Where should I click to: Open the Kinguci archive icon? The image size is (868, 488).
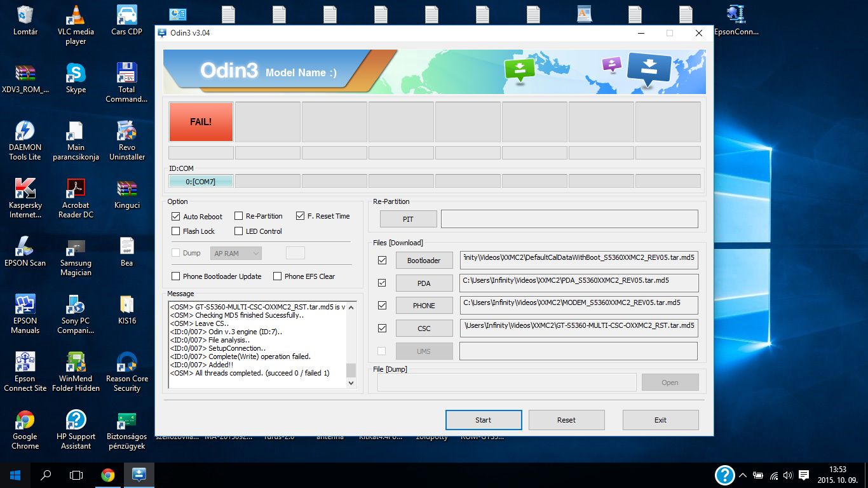click(127, 194)
